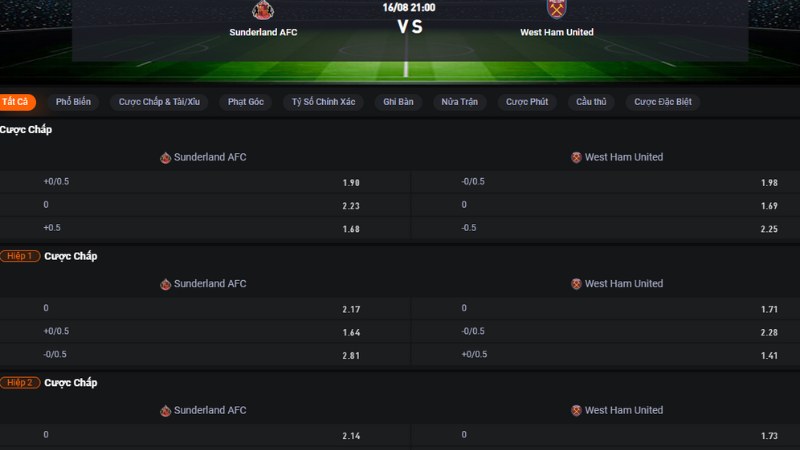This screenshot has width=800, height=450.
Task: Click West Ham crest in Hiệp 2 section
Action: (576, 410)
